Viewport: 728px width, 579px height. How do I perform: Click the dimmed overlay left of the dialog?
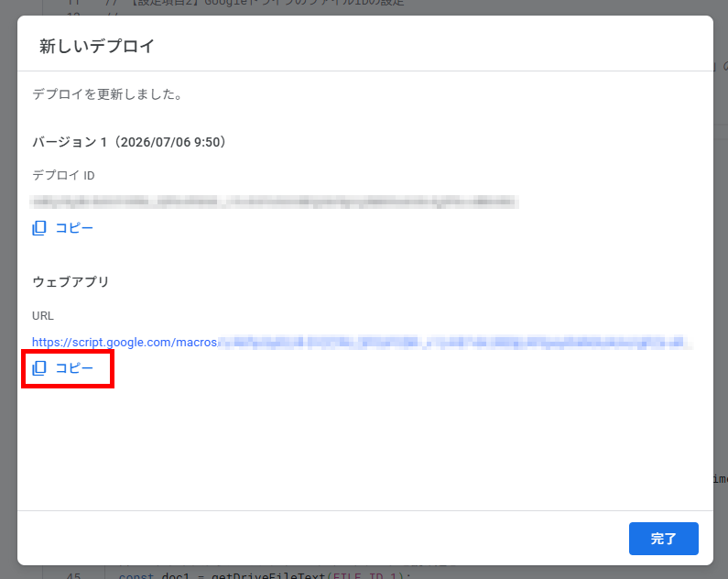point(8,288)
